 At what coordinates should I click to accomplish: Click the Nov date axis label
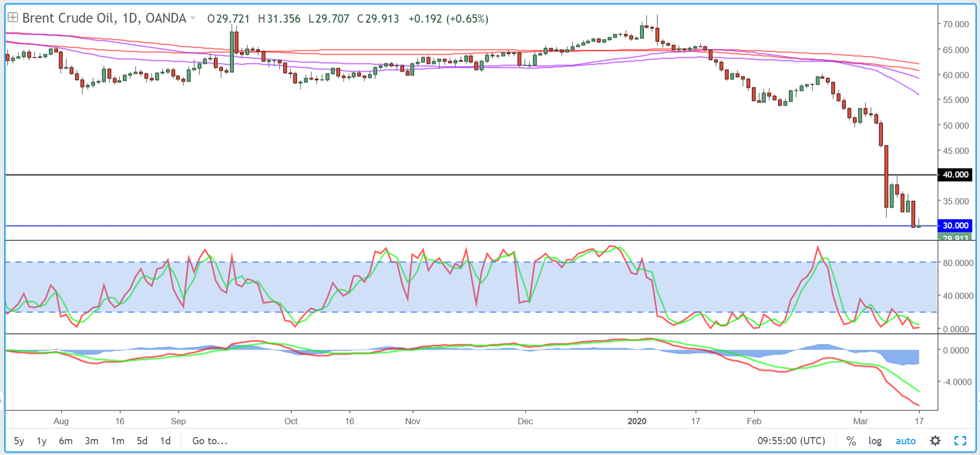coord(413,421)
